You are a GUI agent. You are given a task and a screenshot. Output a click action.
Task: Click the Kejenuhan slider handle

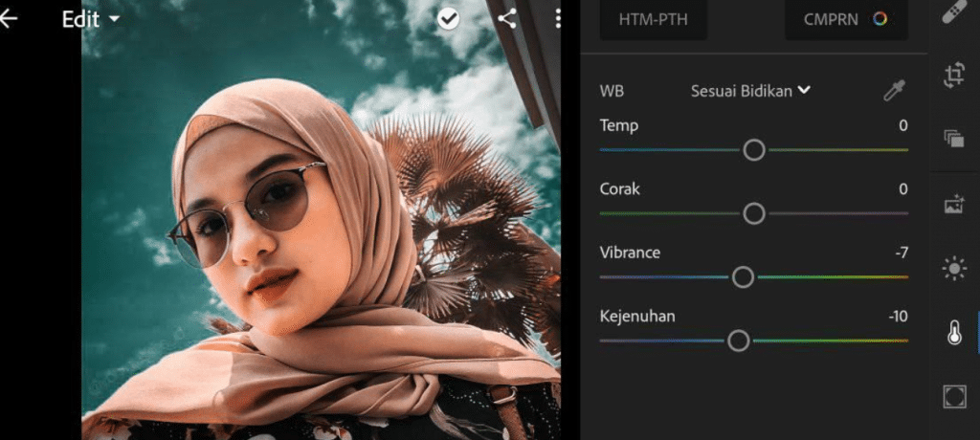(x=738, y=341)
